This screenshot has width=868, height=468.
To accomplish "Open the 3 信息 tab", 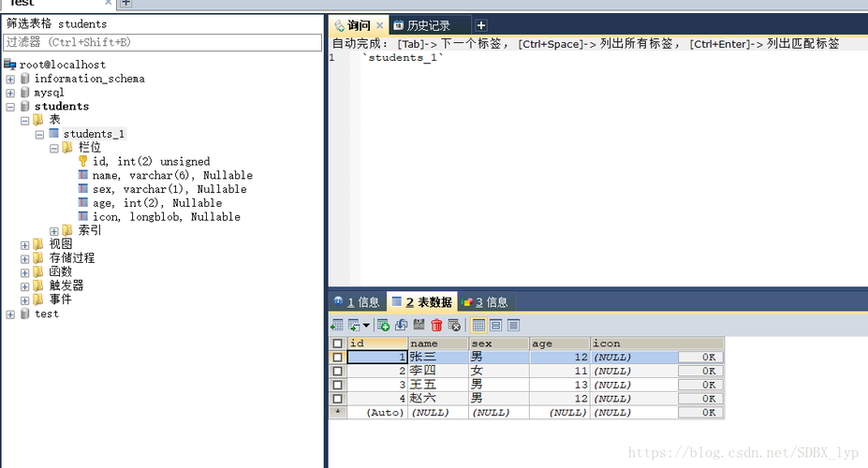I will pos(485,302).
